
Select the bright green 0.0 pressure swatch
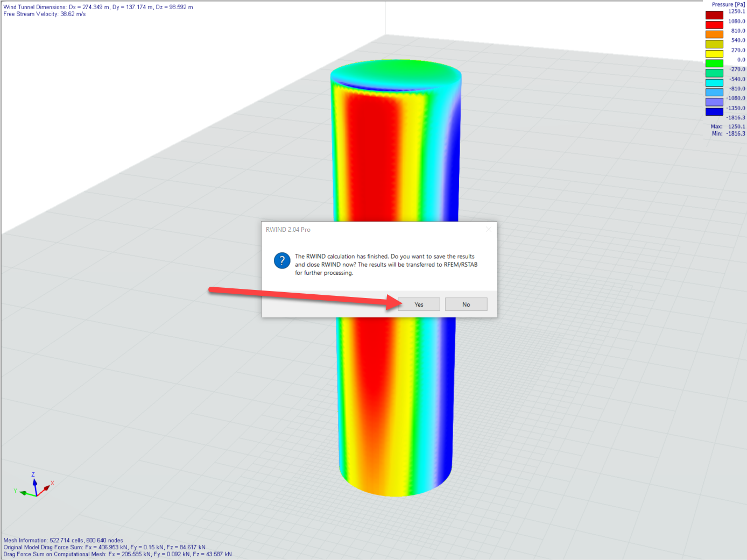click(x=714, y=63)
